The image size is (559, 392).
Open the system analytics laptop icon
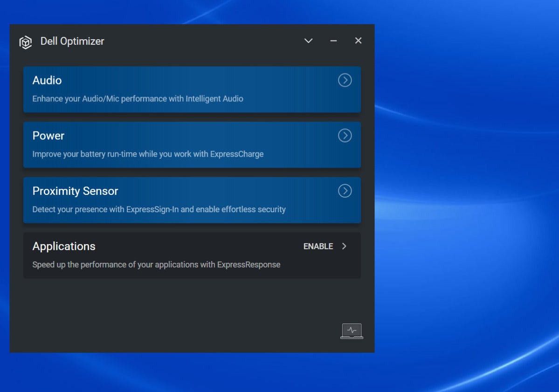[352, 331]
